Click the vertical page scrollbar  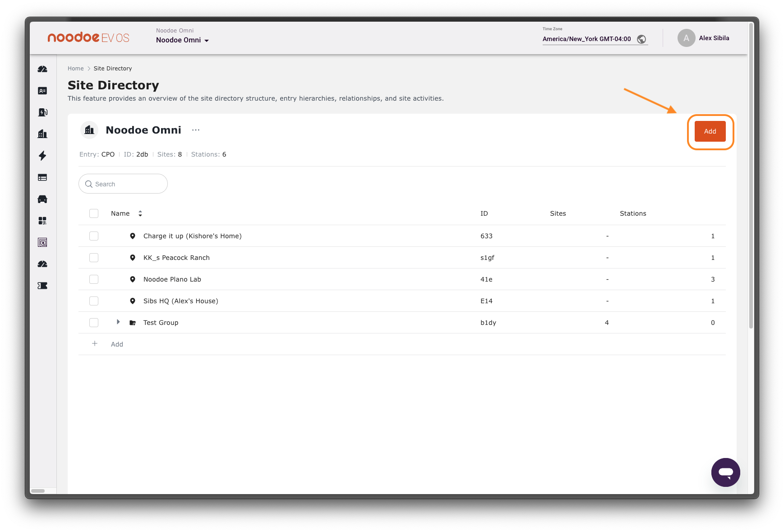point(751,180)
